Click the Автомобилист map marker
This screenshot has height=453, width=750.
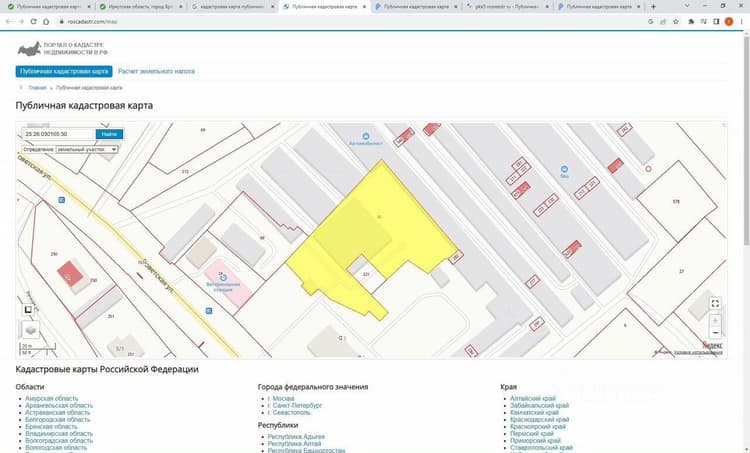[x=366, y=136]
